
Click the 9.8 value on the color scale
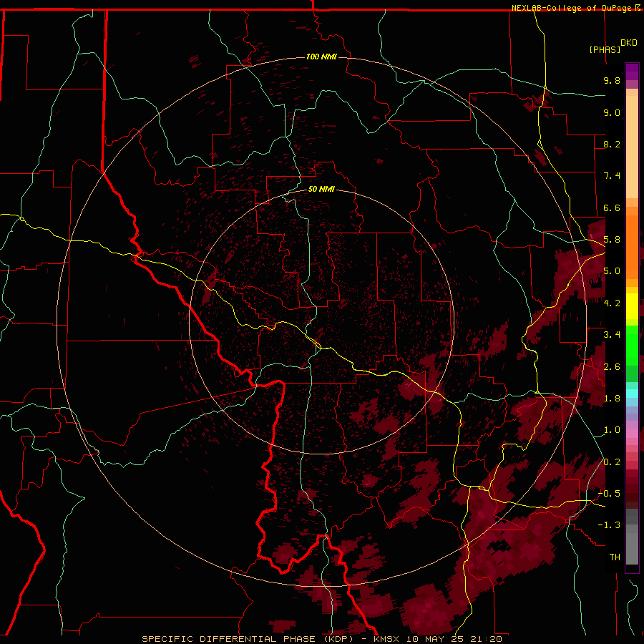pyautogui.click(x=612, y=81)
